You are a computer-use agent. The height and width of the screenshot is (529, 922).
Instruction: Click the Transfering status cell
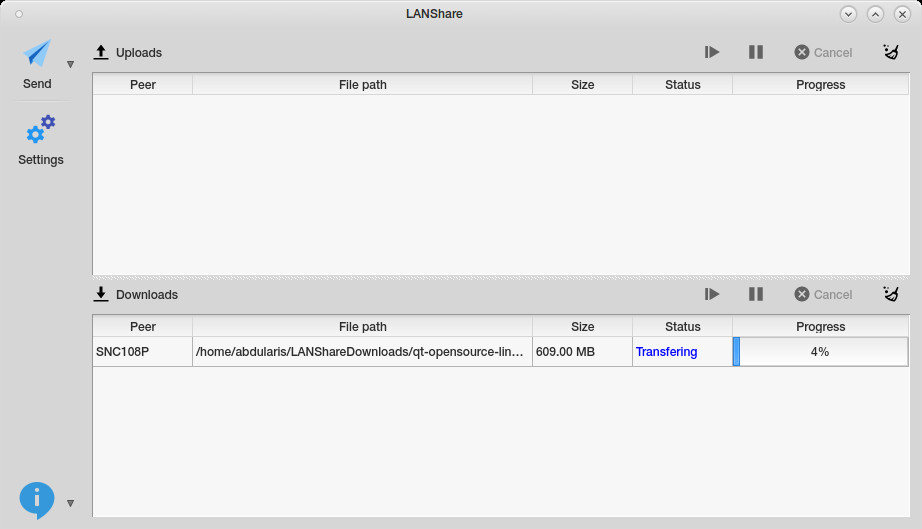click(683, 351)
